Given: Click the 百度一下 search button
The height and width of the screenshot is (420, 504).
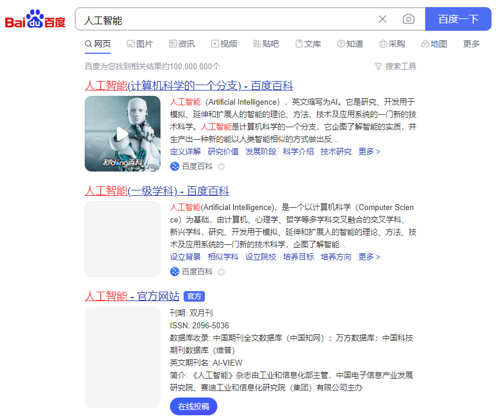Looking at the screenshot, I should 458,19.
